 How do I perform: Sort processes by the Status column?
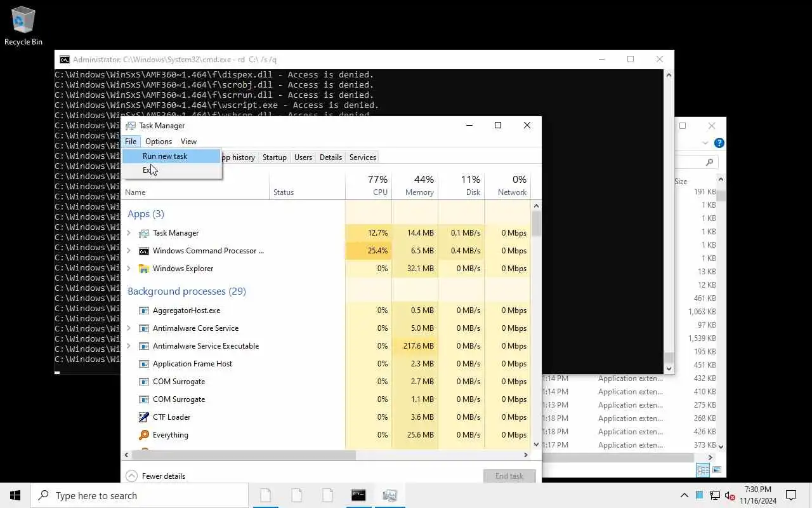(307, 185)
